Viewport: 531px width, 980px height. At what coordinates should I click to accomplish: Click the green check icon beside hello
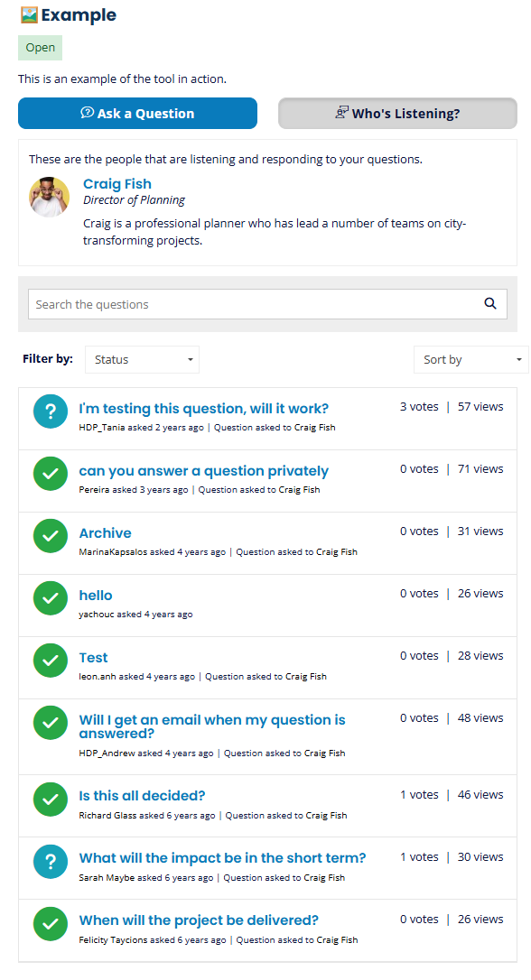click(x=51, y=598)
